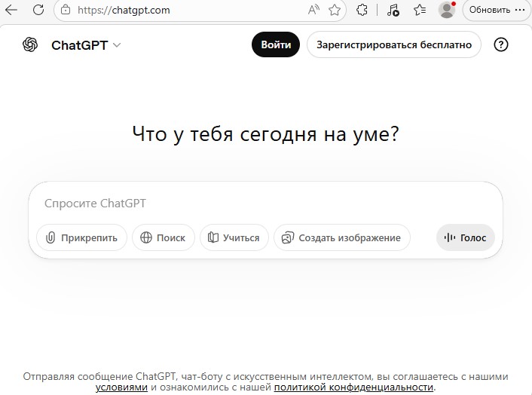This screenshot has width=532, height=395.
Task: View site info via the lock icon
Action: pos(66,11)
